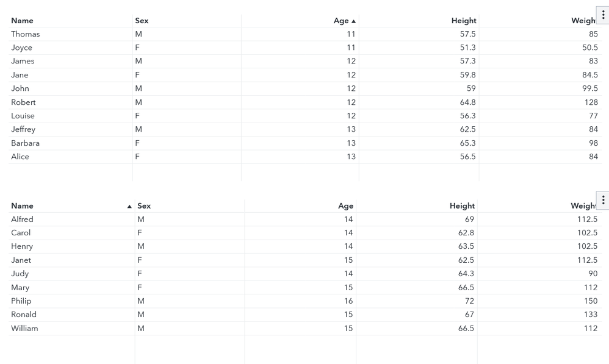
Task: Select the William name cell
Action: [24, 329]
